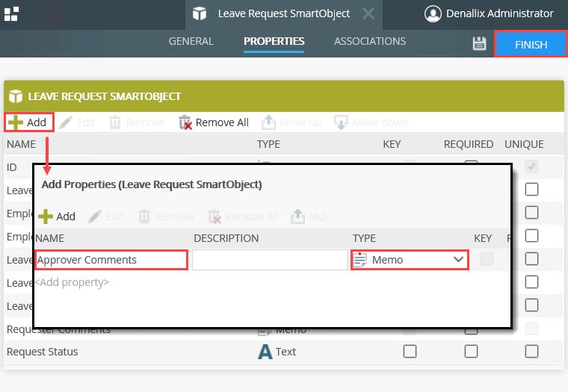Click Remove trash in Add Properties dialog
This screenshot has width=568, height=392.
166,217
